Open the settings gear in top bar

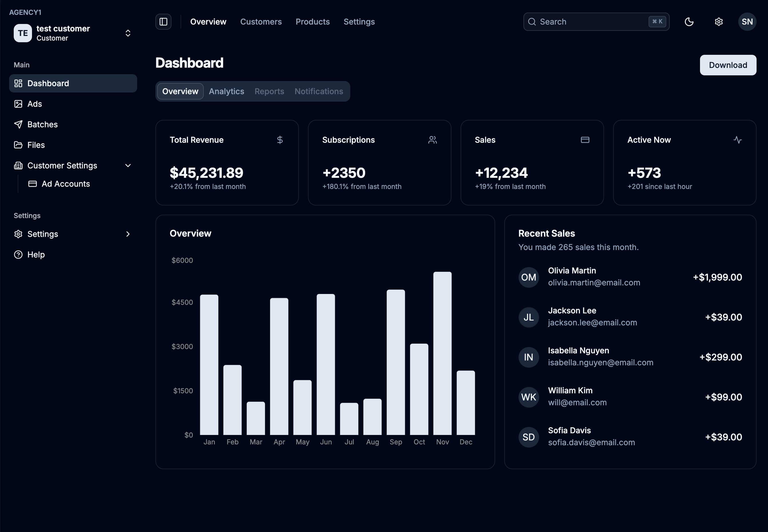tap(718, 21)
